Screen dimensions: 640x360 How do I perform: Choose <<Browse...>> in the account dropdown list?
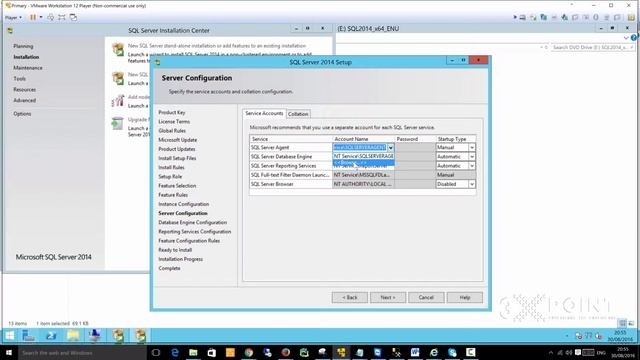point(364,163)
